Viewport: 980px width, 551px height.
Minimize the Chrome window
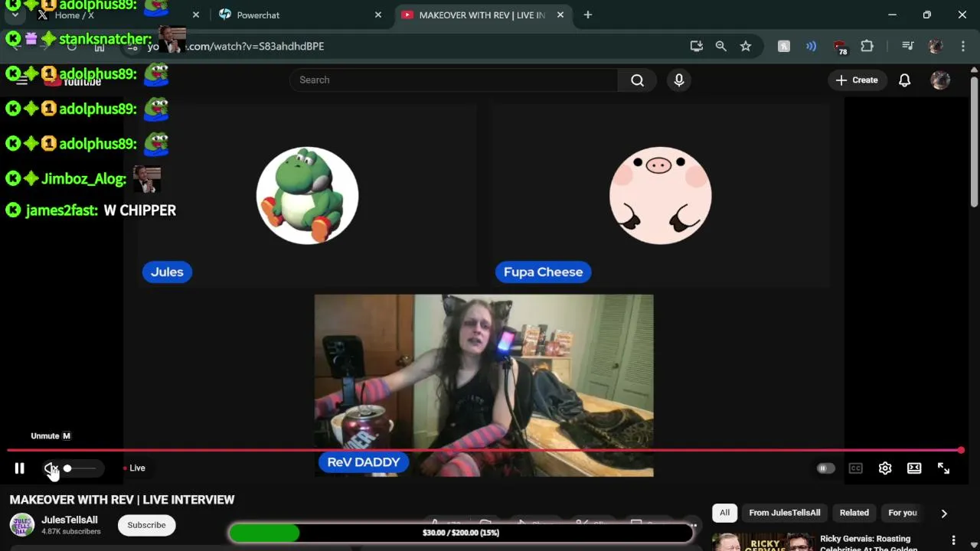892,15
